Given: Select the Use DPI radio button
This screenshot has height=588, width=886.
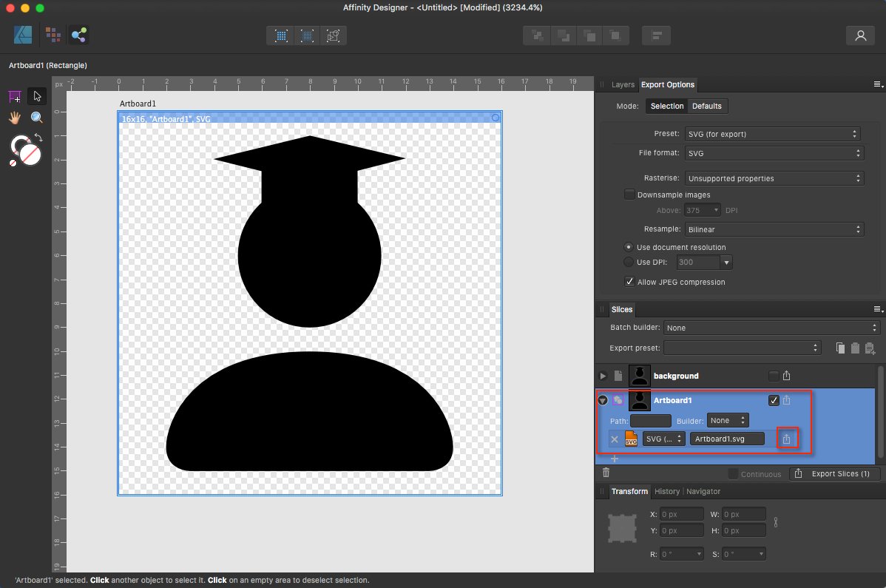Looking at the screenshot, I should tap(629, 262).
